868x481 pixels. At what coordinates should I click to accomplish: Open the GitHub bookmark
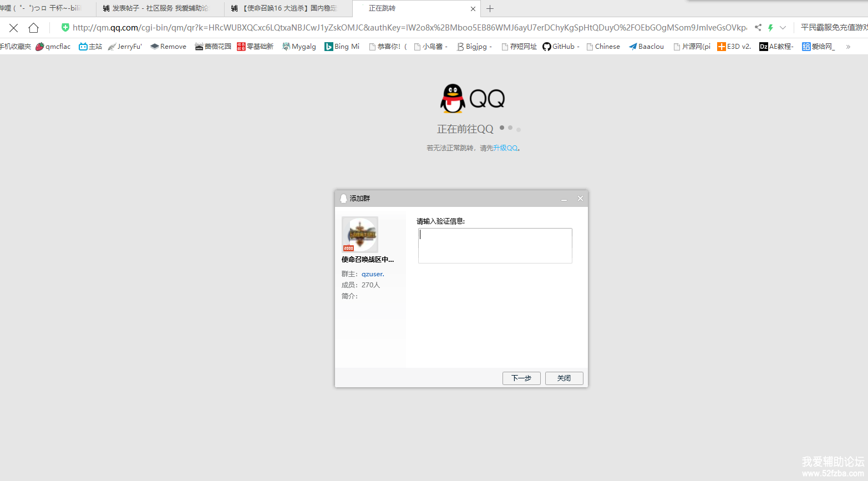(x=561, y=47)
